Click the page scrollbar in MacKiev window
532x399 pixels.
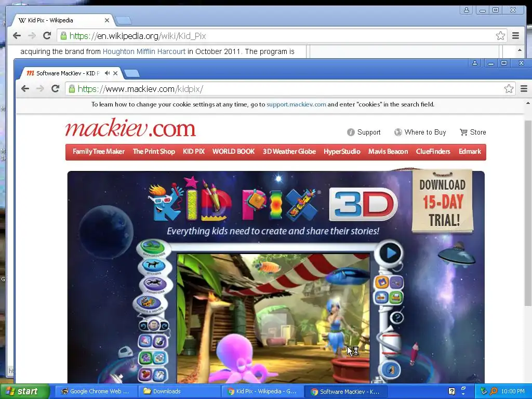tap(528, 214)
